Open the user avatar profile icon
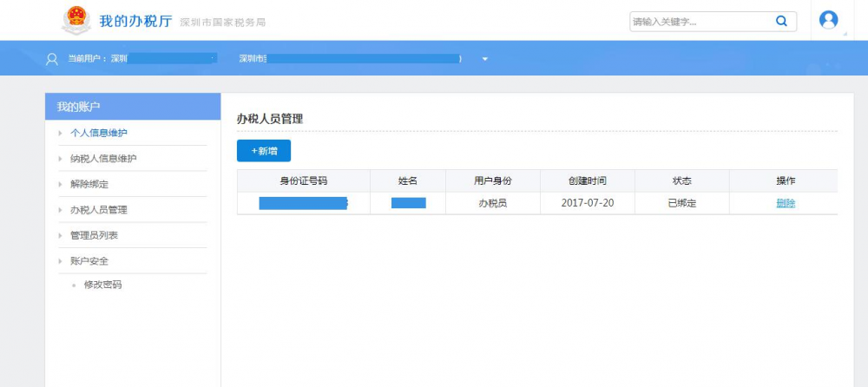 click(x=829, y=20)
